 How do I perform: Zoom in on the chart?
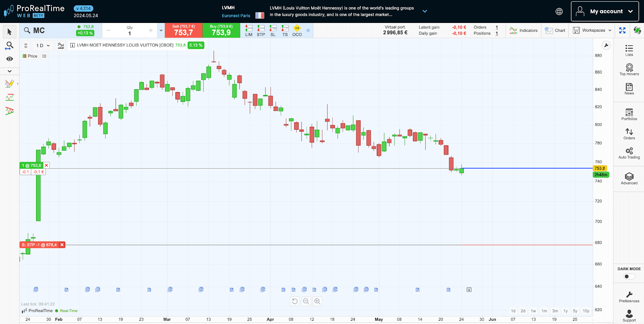[x=317, y=301]
